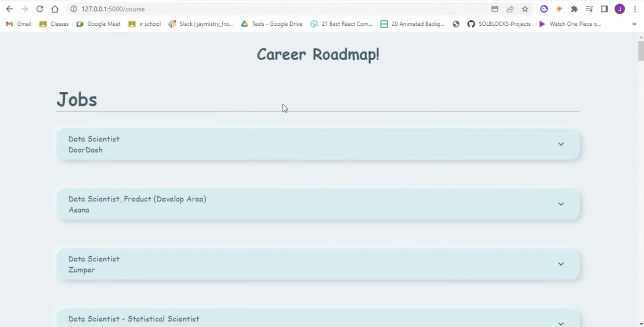Click the vertical page scrollbar thumb

coord(641,51)
